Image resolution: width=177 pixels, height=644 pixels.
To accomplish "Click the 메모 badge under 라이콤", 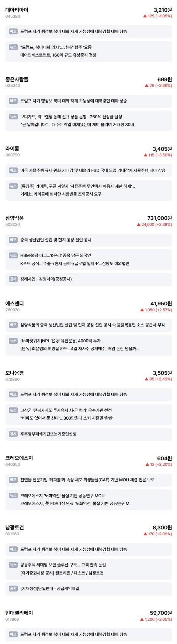I will (x=13, y=170).
